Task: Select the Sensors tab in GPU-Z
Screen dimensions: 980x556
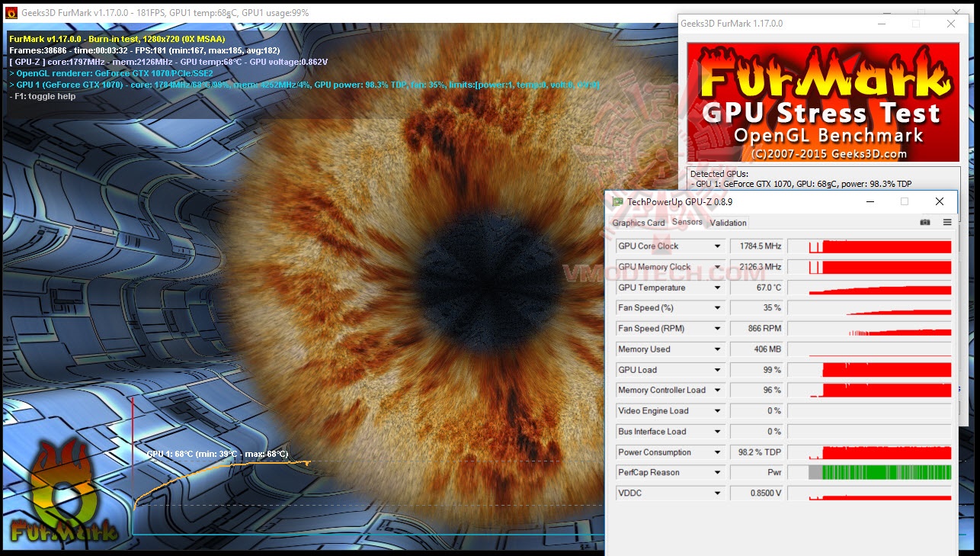Action: pyautogui.click(x=687, y=222)
